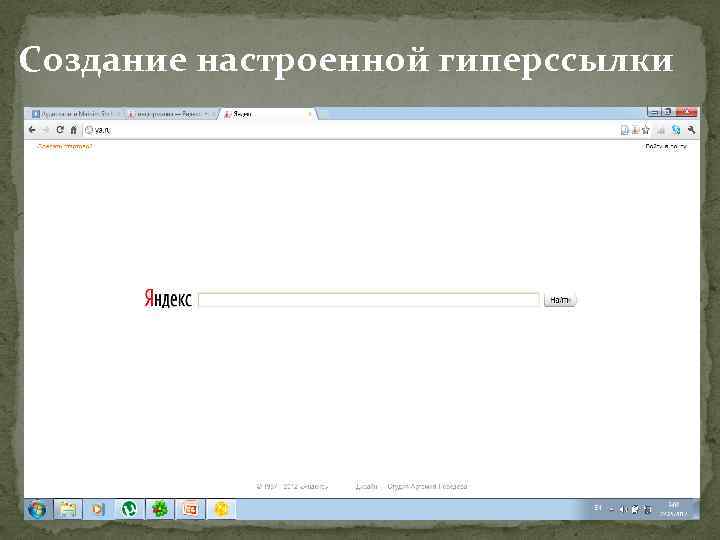This screenshot has width=720, height=540.
Task: Click the orange extension icon next to star
Action: tap(636, 130)
